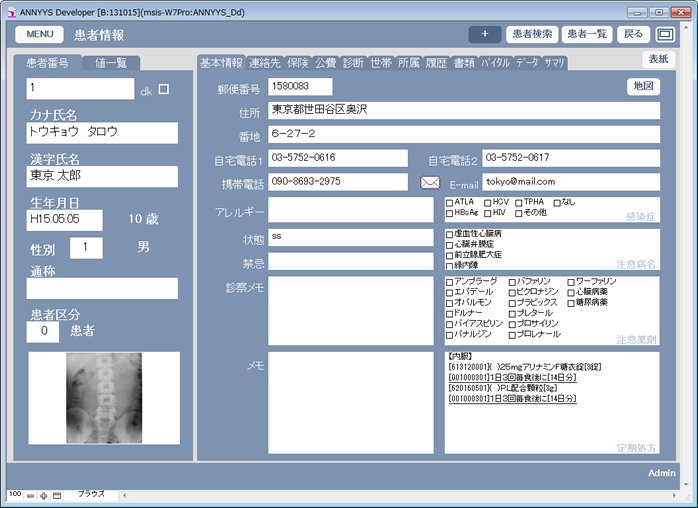Check the 心臓病薬 checkbox
The width and height of the screenshot is (698, 508).
571,293
